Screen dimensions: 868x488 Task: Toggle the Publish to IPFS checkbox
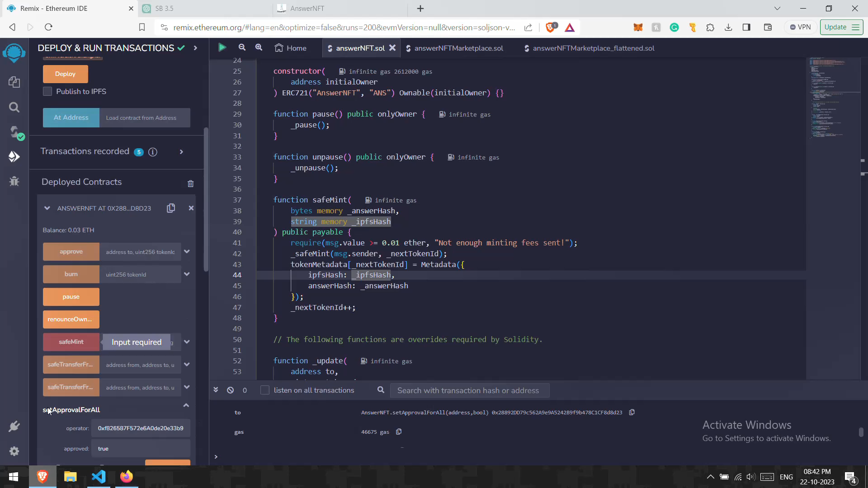click(47, 91)
